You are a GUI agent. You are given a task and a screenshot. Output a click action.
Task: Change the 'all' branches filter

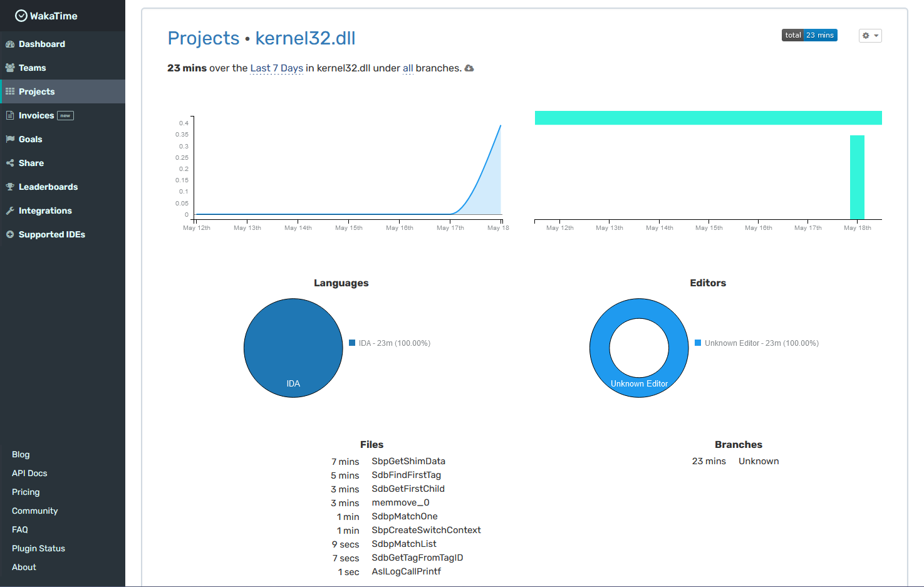pos(408,68)
